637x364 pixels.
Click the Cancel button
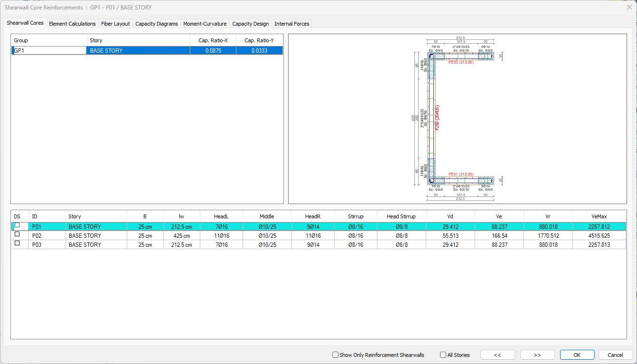615,355
